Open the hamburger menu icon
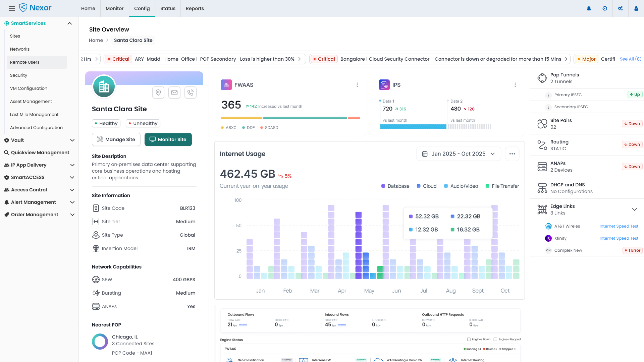 tap(12, 9)
